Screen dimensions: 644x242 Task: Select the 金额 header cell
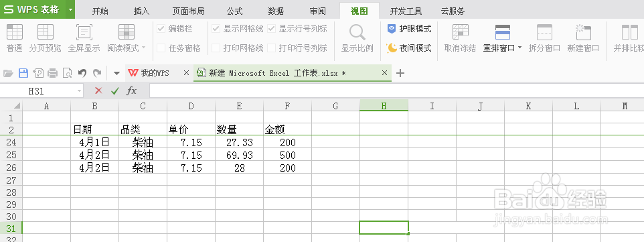pos(287,130)
